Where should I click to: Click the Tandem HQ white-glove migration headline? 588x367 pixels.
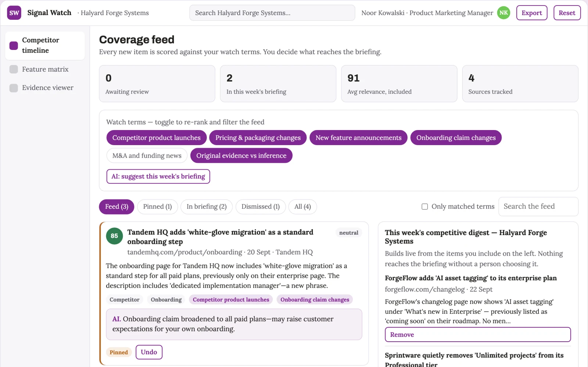220,237
